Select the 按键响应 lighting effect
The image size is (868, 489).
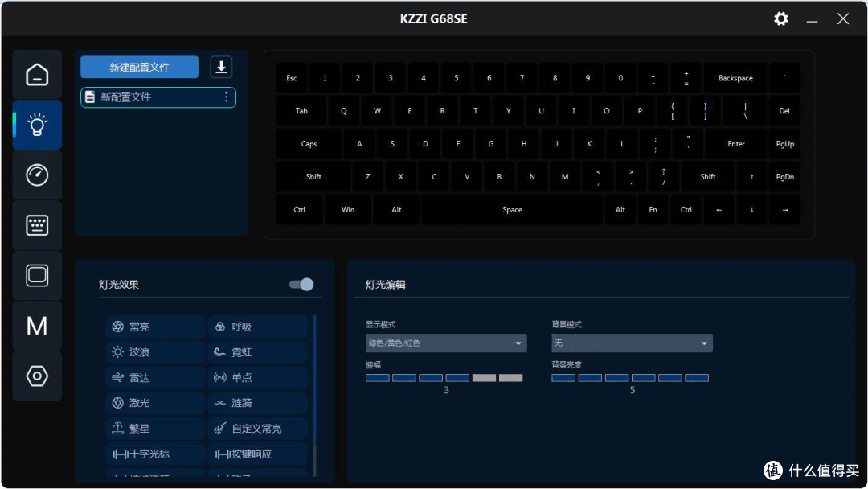click(257, 454)
